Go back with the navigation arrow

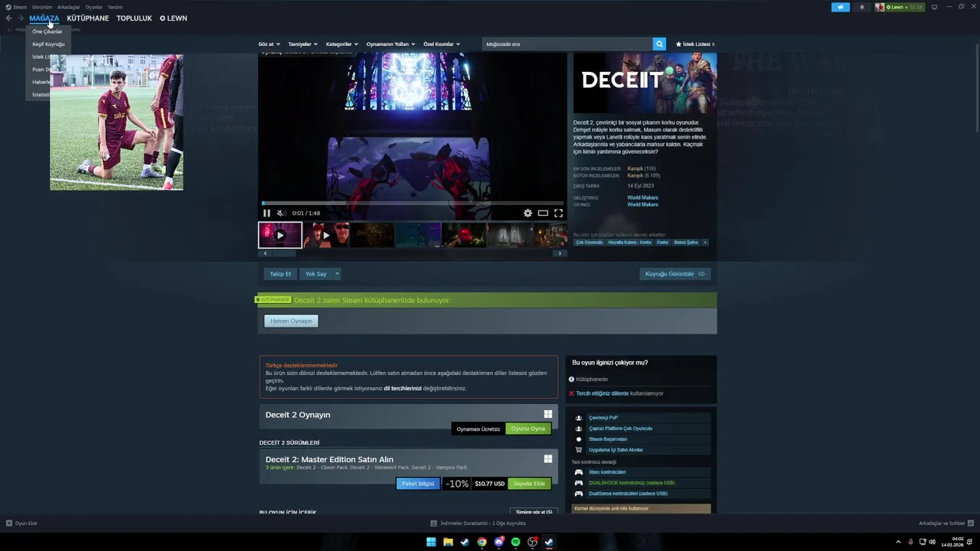(9, 18)
